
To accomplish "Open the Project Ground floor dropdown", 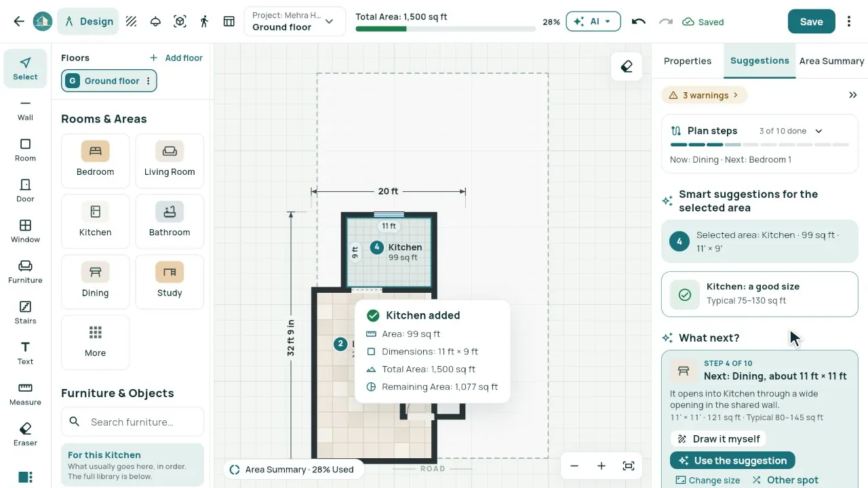I will point(294,22).
